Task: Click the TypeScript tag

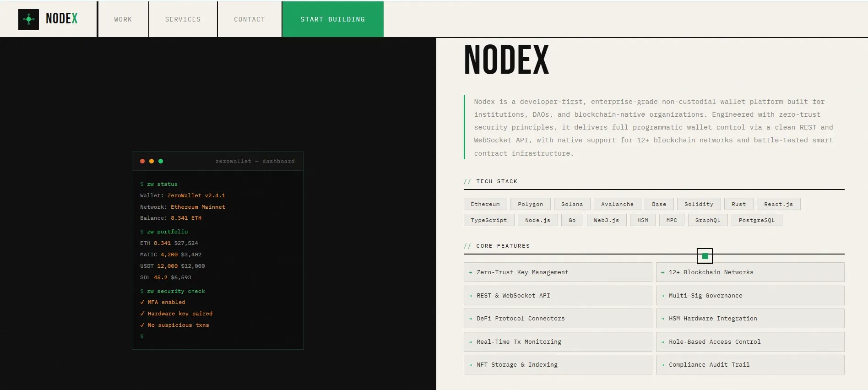Action: click(489, 220)
